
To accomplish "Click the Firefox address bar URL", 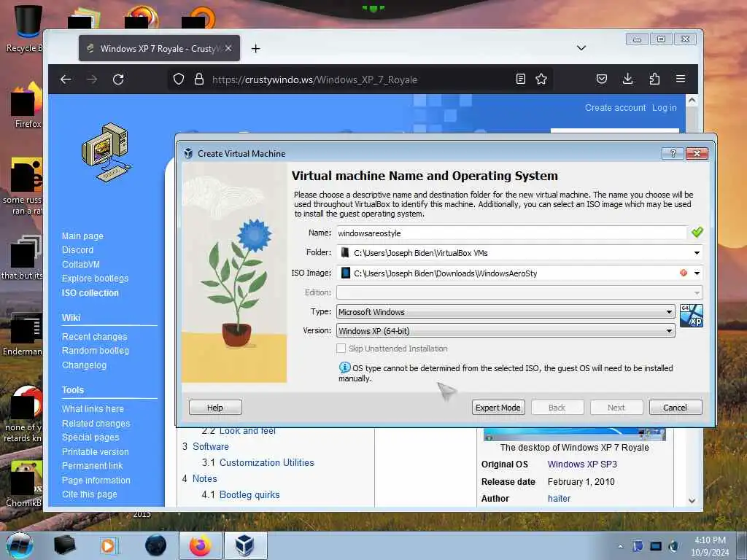I will (314, 79).
